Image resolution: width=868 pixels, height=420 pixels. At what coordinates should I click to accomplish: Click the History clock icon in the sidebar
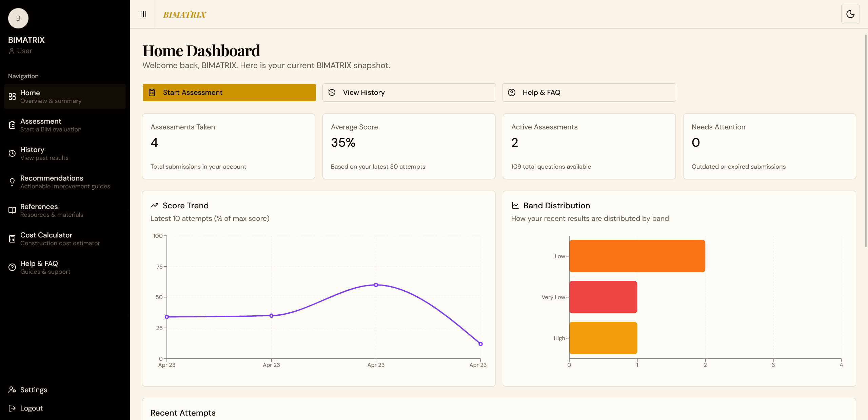coord(12,153)
